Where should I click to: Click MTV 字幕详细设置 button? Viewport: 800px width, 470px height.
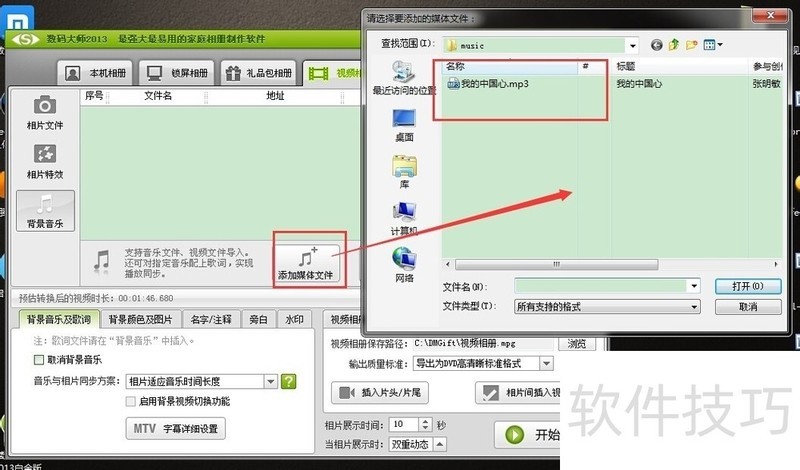click(176, 428)
